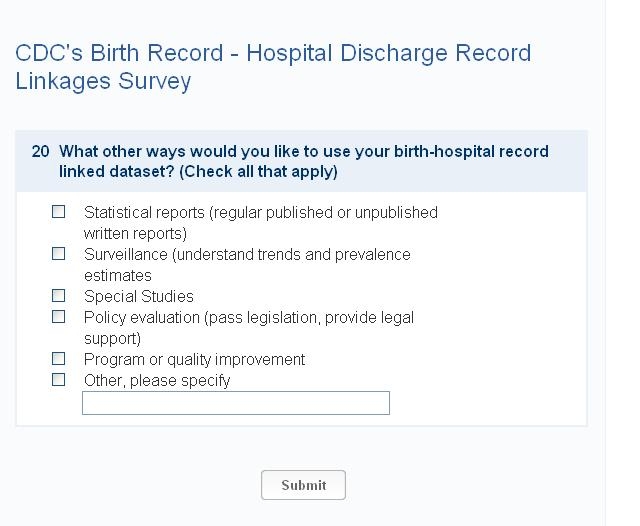The image size is (640, 526).
Task: Check the 'Other, please specify' box
Action: tap(59, 380)
